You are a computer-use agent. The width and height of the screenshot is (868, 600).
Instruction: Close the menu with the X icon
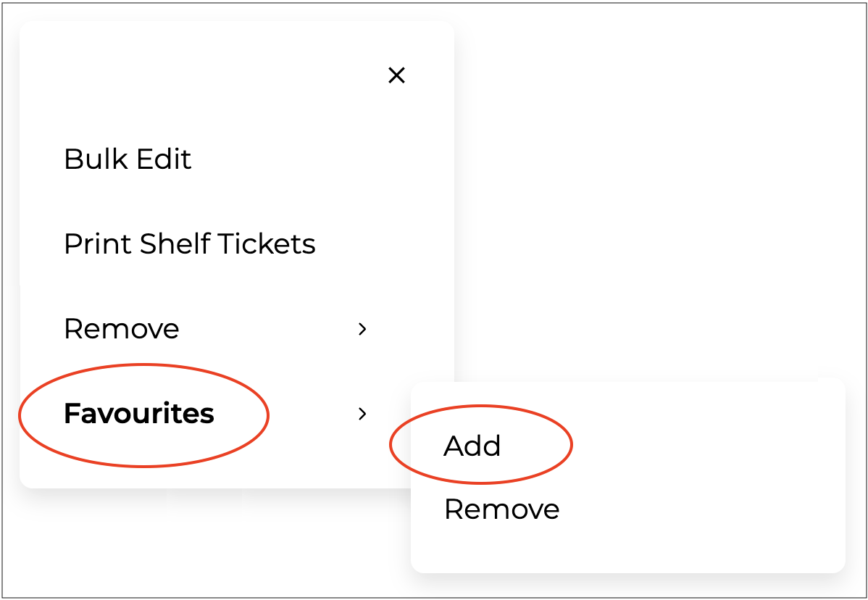pos(396,75)
